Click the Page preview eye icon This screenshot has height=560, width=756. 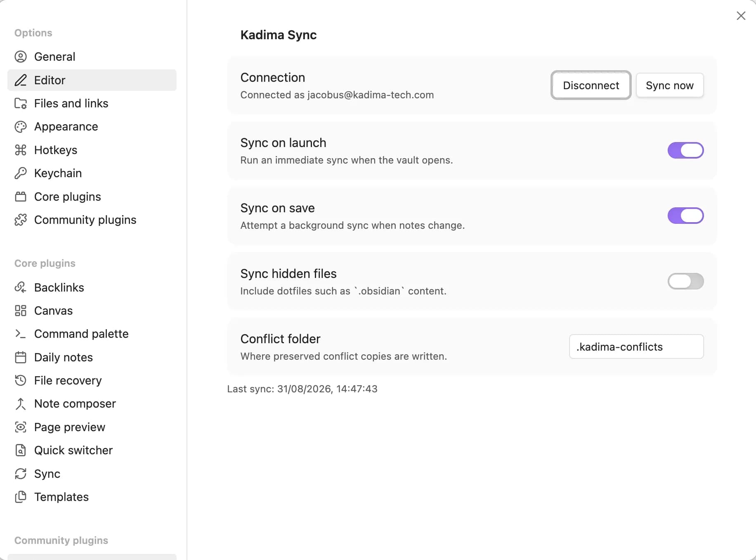(21, 427)
